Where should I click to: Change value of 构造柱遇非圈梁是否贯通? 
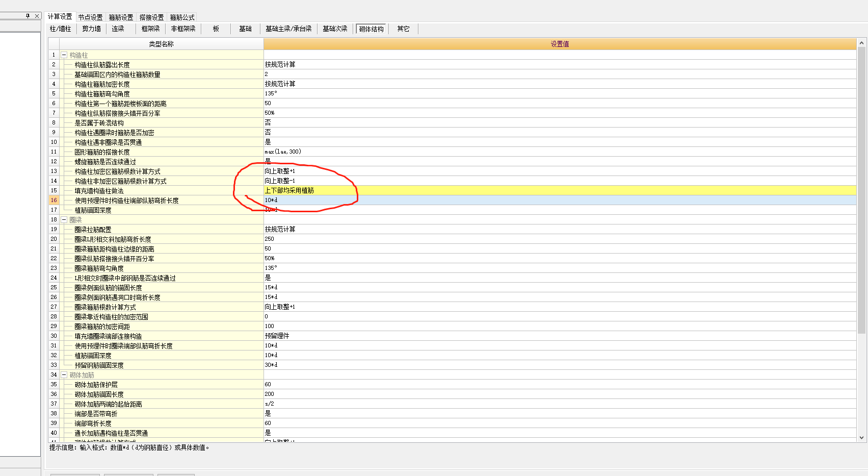coord(560,142)
